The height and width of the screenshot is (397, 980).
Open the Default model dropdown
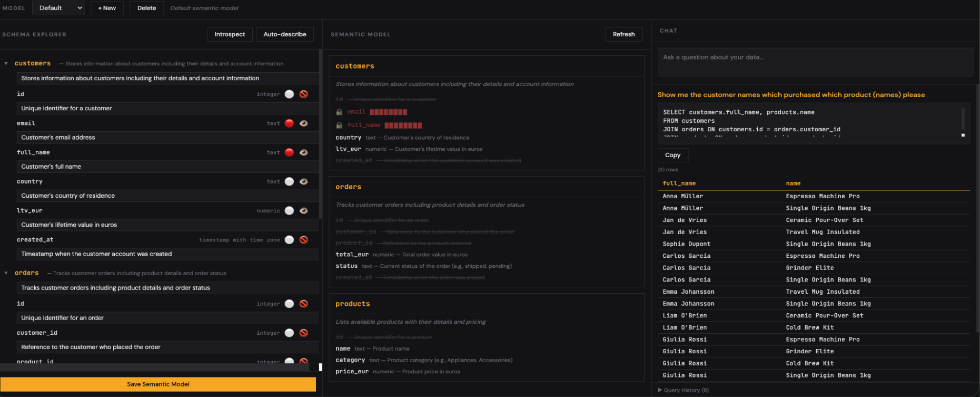[x=58, y=8]
